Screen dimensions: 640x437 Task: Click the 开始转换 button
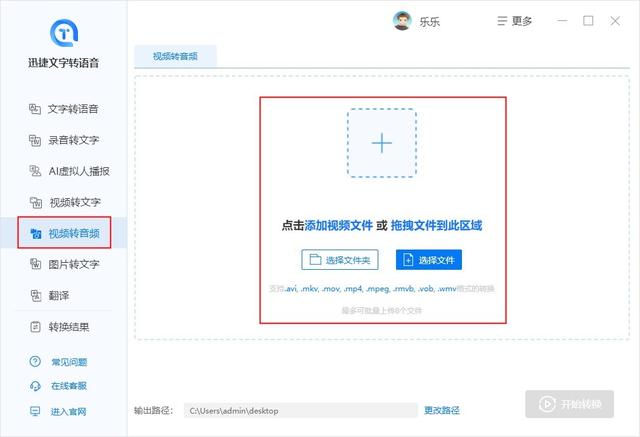(569, 404)
